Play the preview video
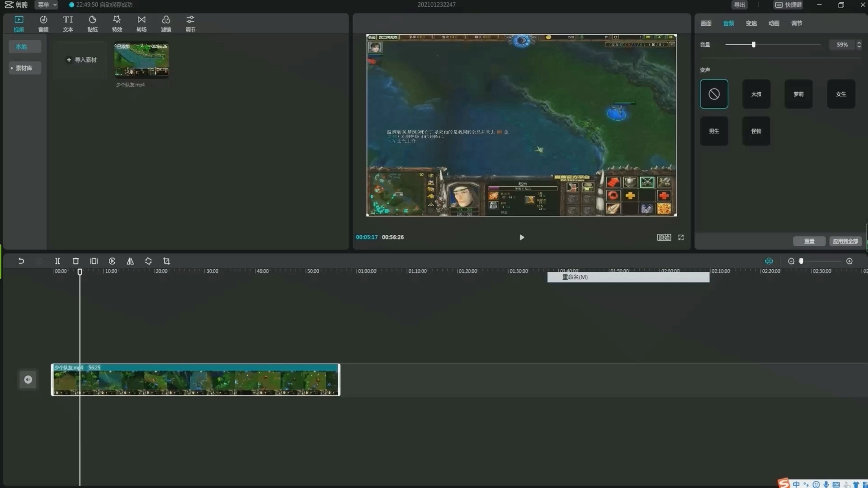 tap(522, 237)
